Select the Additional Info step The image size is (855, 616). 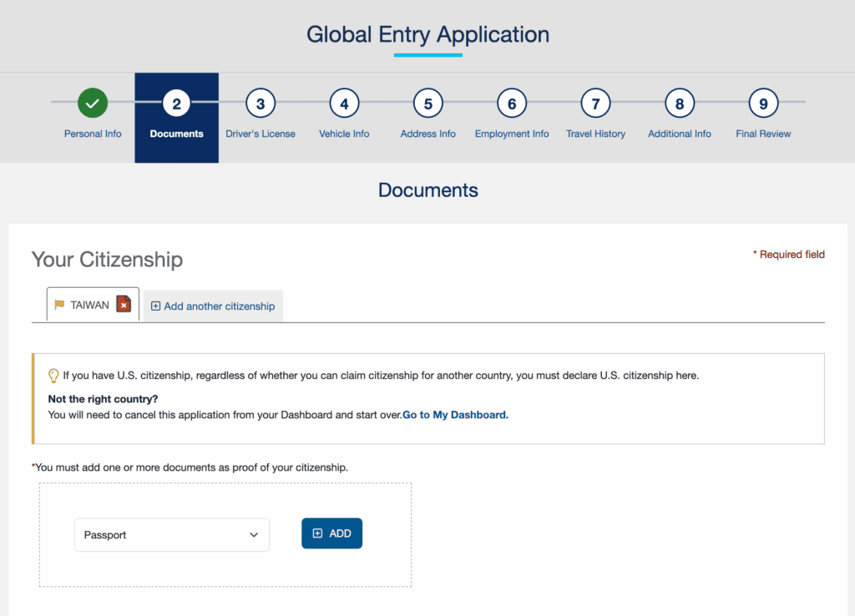(679, 103)
